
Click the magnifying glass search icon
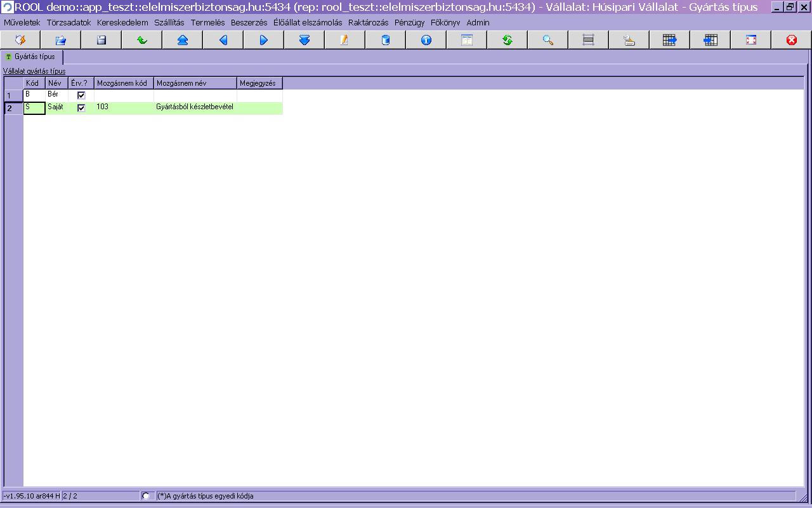click(548, 40)
